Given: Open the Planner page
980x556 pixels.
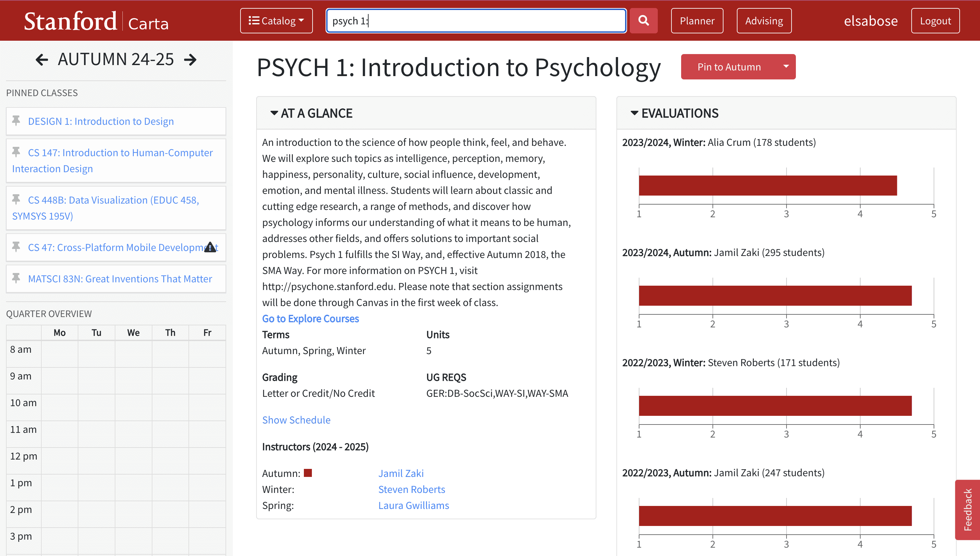Looking at the screenshot, I should point(697,21).
